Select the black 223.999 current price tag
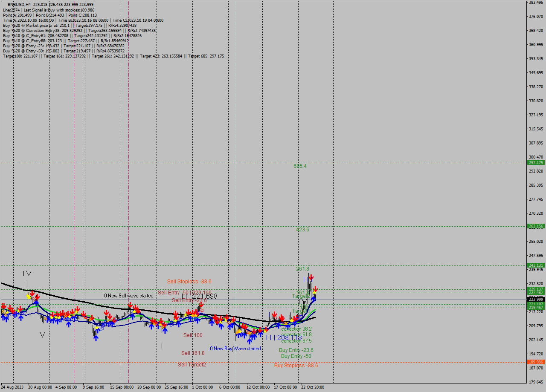The height and width of the screenshot is (392, 546). [x=535, y=300]
